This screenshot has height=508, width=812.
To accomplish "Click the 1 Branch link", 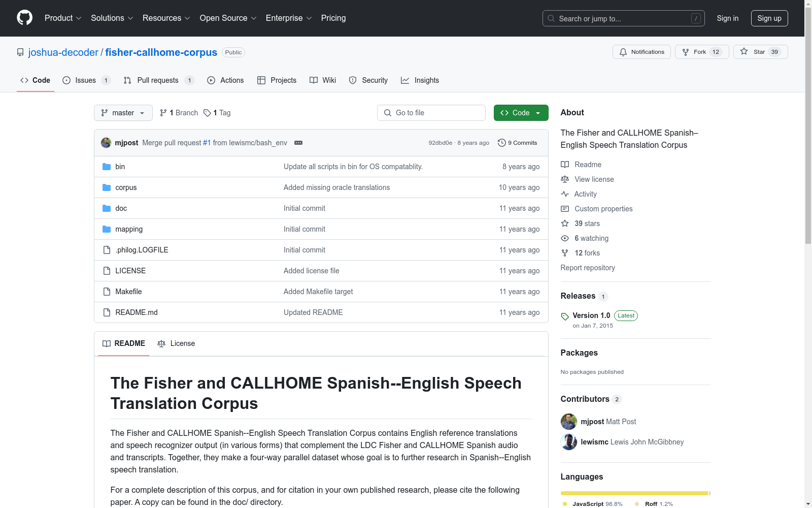I will click(179, 113).
